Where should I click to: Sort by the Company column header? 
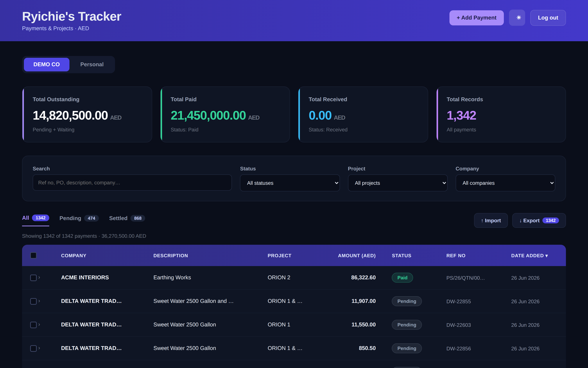point(74,256)
